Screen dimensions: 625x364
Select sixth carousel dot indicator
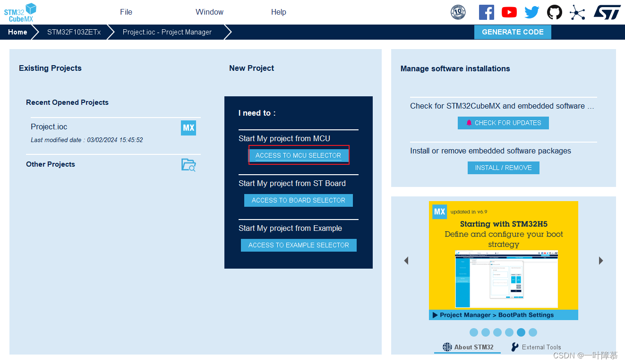(533, 332)
